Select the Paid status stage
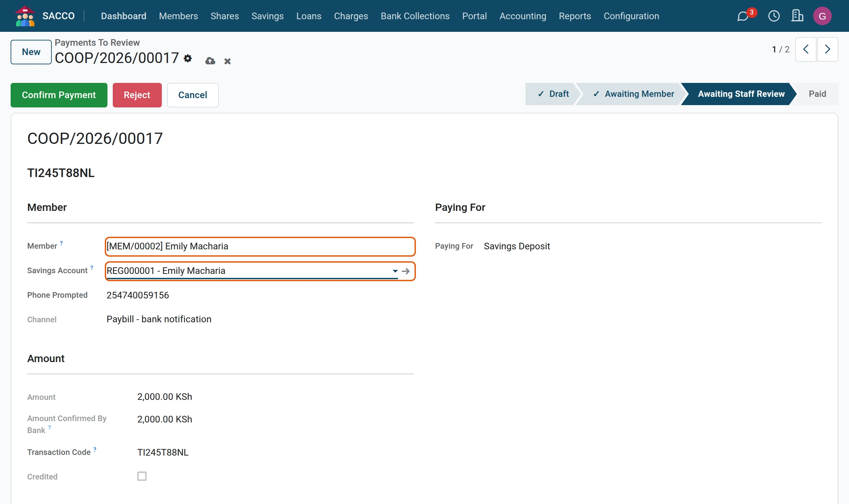The image size is (849, 504). [817, 94]
